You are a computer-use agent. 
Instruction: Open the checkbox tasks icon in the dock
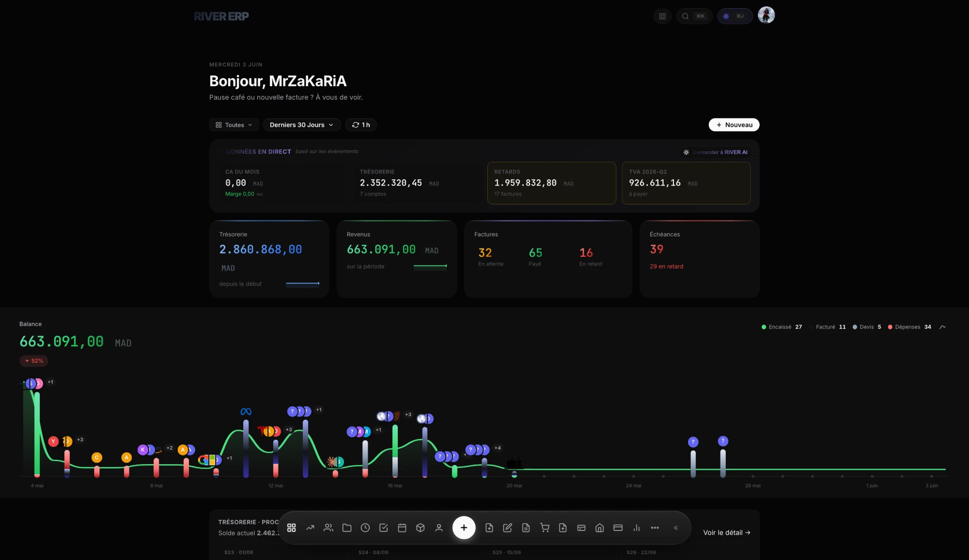click(x=384, y=528)
